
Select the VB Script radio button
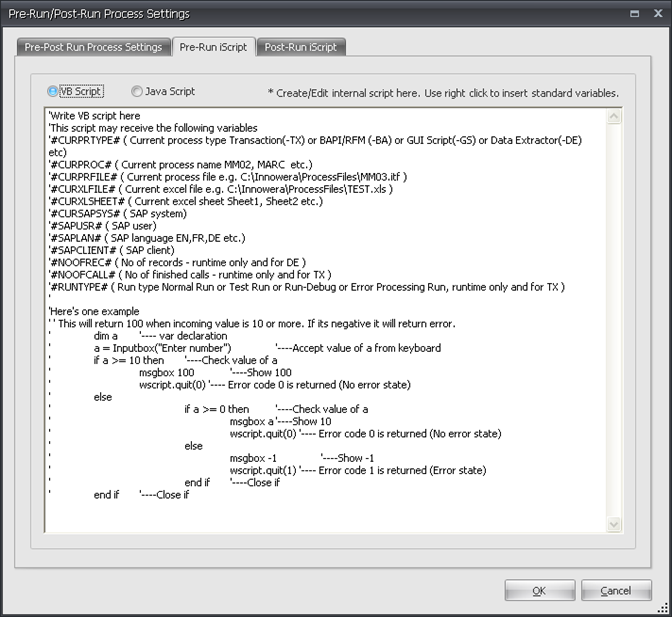click(53, 91)
